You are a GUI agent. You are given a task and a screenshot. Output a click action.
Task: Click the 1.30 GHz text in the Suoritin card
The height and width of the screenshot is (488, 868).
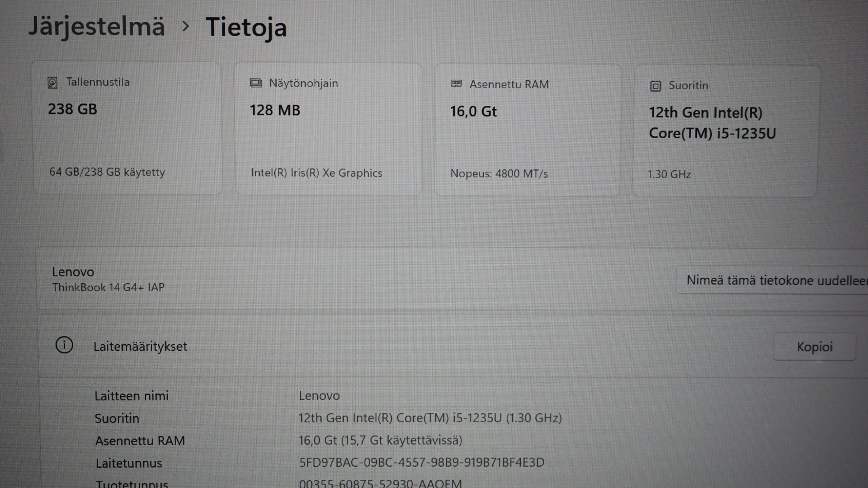coord(669,174)
